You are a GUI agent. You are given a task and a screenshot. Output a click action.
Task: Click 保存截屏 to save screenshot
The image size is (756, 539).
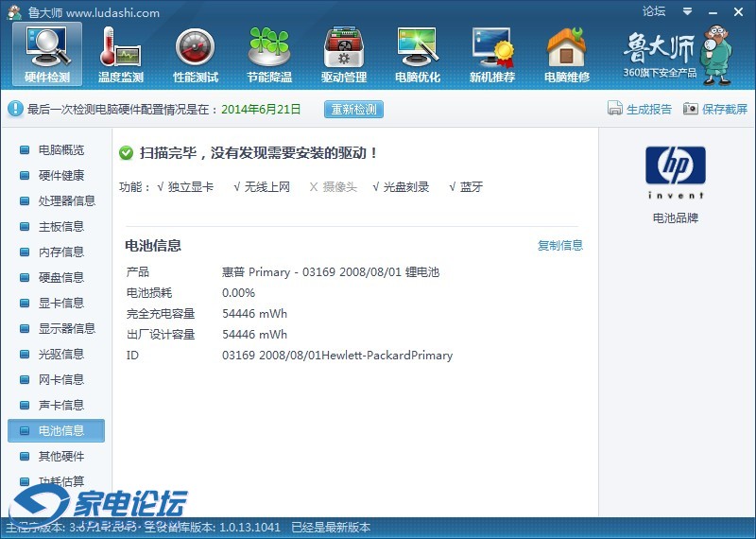[x=715, y=109]
